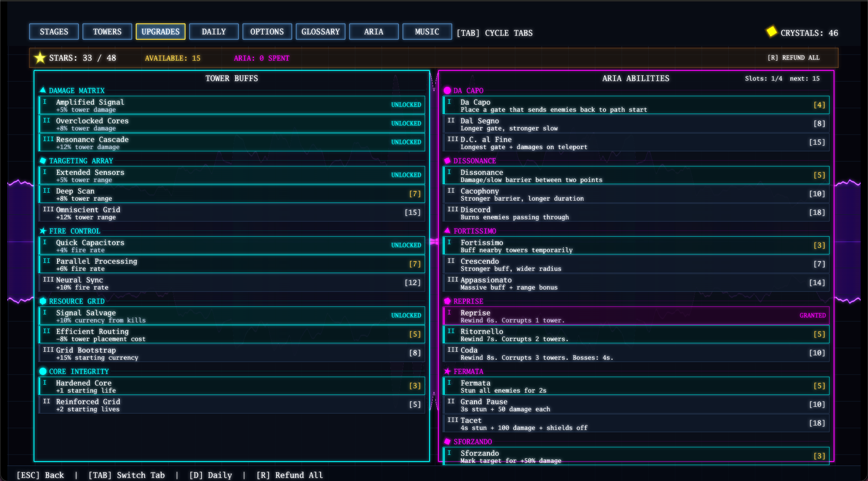This screenshot has width=868, height=481.
Task: Click the yellow crystal currency icon
Action: point(771,32)
